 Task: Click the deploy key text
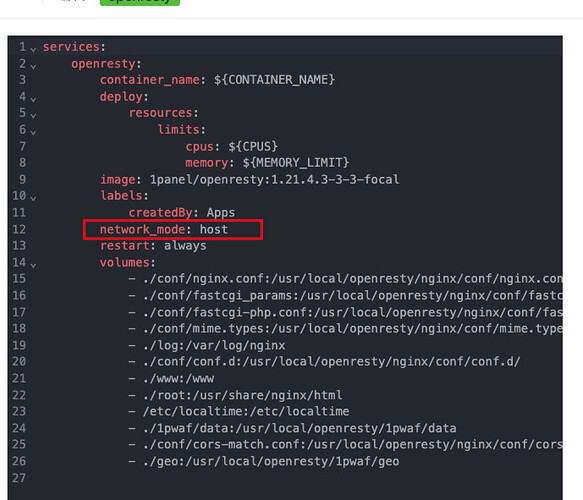click(121, 97)
